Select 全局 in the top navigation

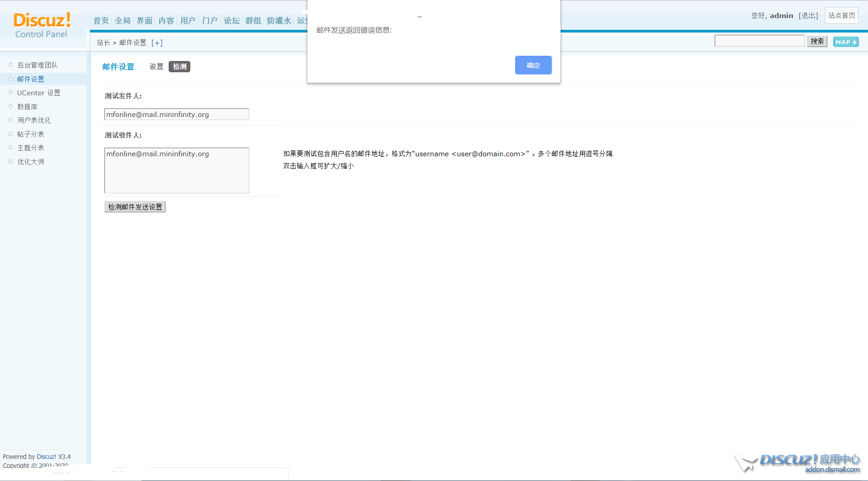(122, 20)
